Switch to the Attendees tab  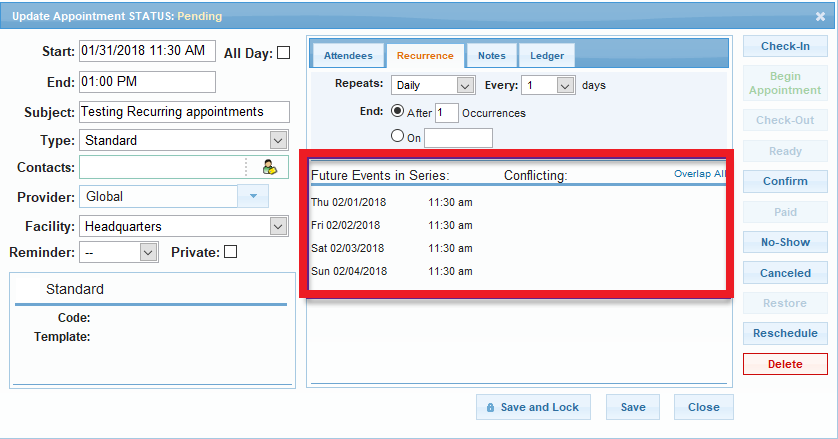point(348,56)
